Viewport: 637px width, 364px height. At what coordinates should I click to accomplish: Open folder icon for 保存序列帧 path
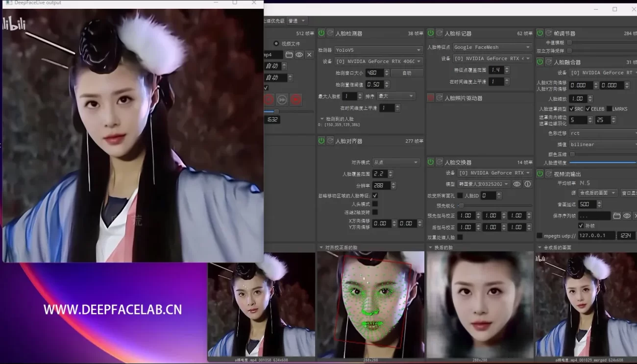pos(617,216)
